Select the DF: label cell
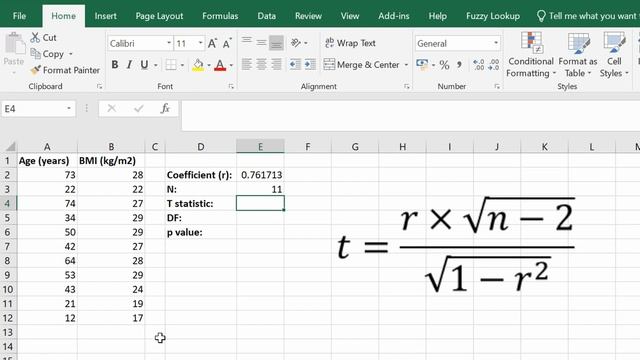The image size is (640, 360). (x=200, y=218)
